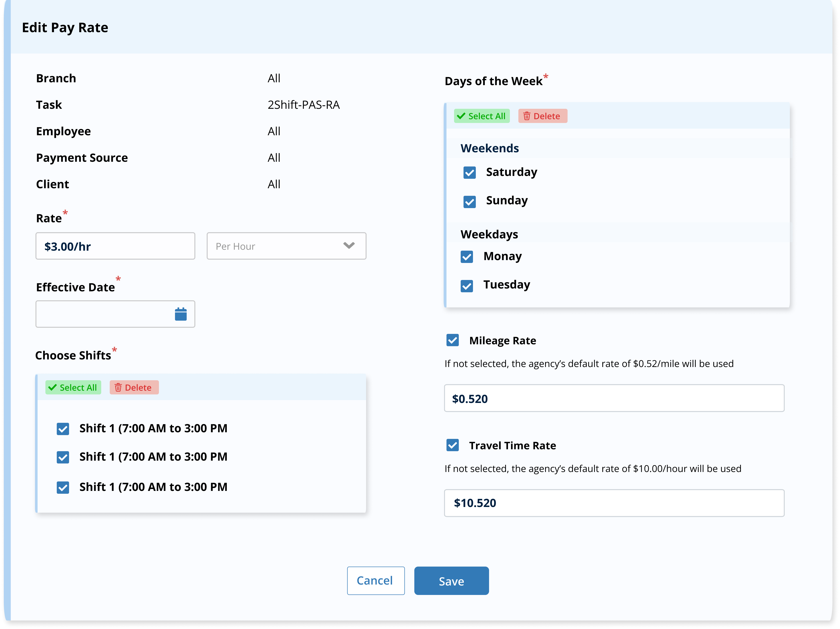Click the Task value 2Shift-PAS-RA
Image resolution: width=840 pixels, height=629 pixels.
click(304, 105)
